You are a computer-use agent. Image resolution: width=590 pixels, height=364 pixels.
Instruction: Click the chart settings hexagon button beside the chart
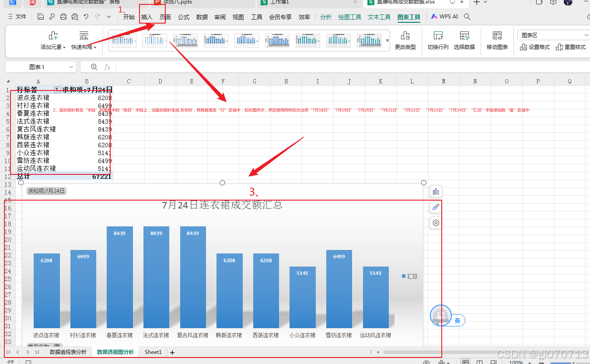436,223
